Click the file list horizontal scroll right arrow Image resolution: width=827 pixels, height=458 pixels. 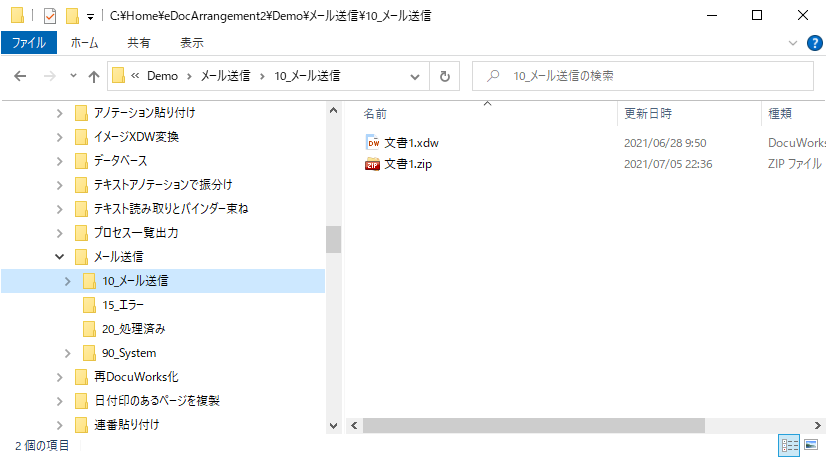click(817, 425)
